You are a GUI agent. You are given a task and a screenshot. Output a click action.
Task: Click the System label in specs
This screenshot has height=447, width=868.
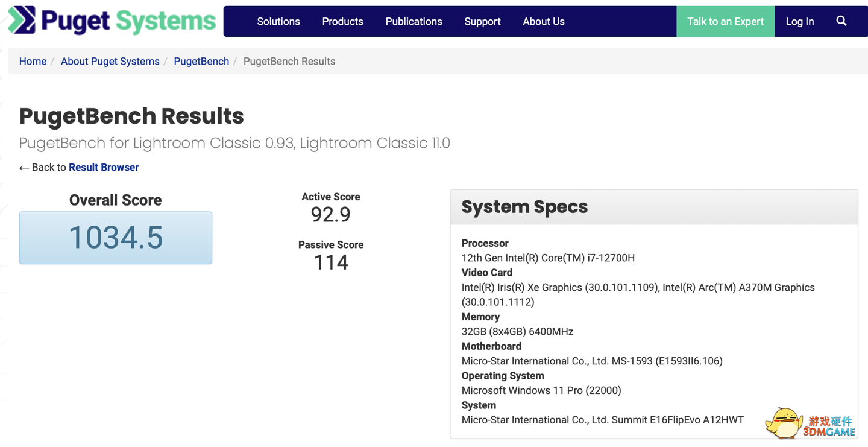pyautogui.click(x=479, y=405)
